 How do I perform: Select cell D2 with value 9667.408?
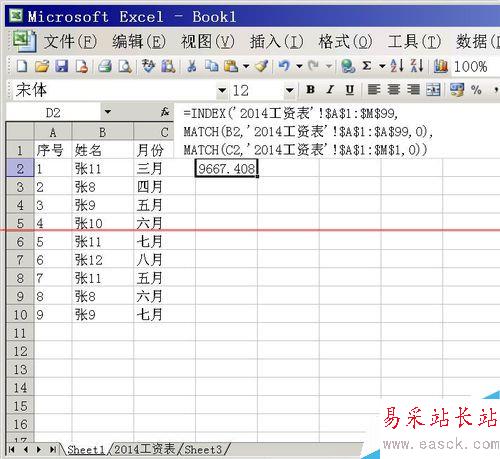[226, 168]
